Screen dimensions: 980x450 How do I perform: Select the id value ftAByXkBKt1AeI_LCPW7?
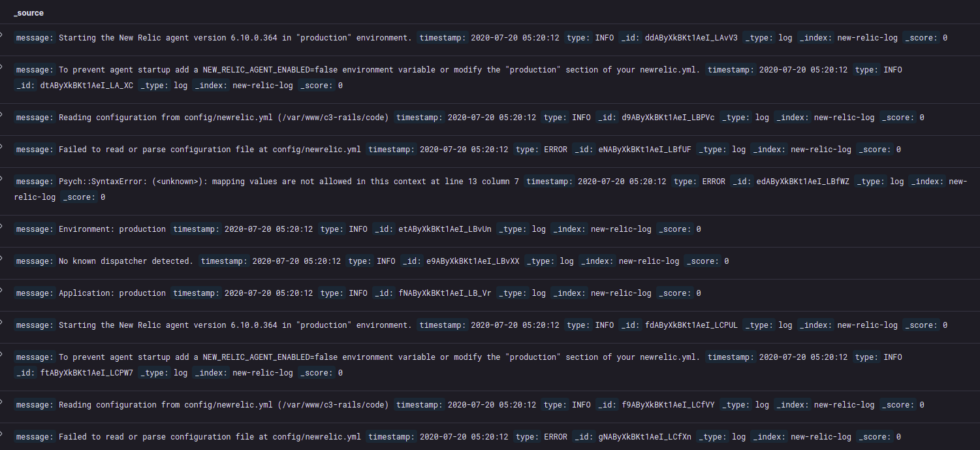point(86,373)
